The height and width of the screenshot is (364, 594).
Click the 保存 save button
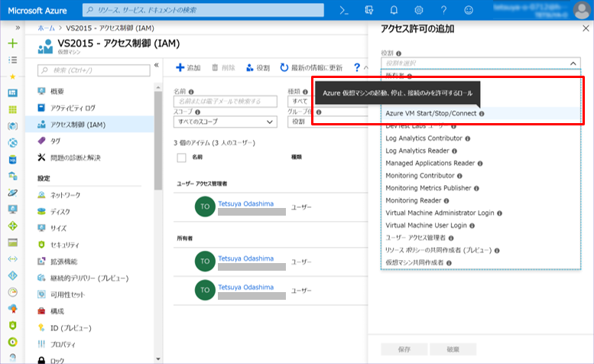(x=404, y=349)
